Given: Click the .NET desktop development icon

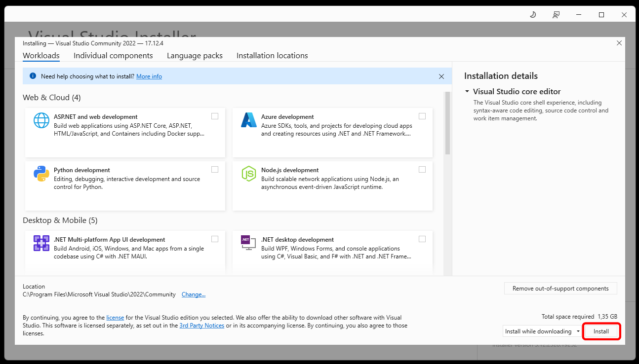Looking at the screenshot, I should click(248, 243).
